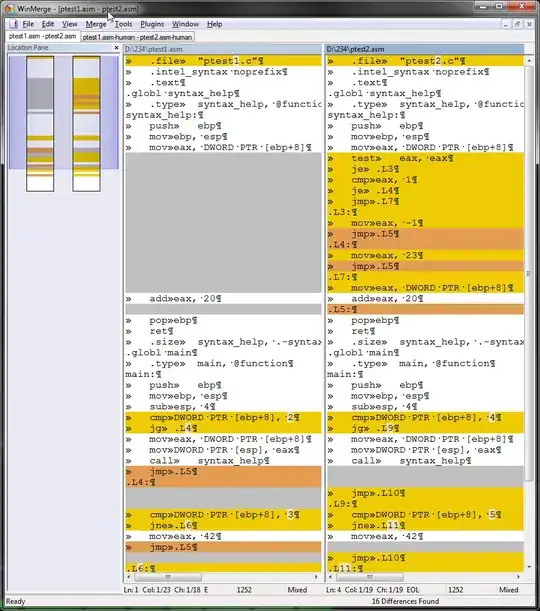This screenshot has height=611, width=540.
Task: Click the document icon in menu bar
Action: (x=14, y=24)
